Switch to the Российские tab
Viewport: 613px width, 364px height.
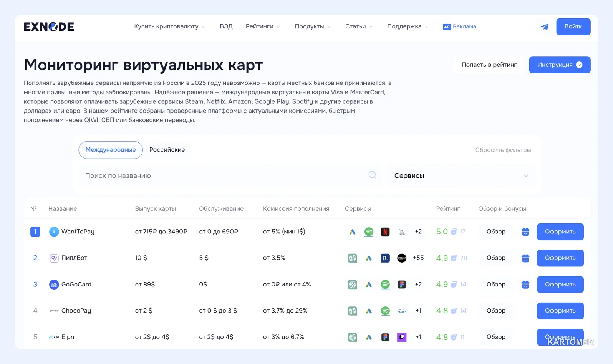(x=167, y=150)
